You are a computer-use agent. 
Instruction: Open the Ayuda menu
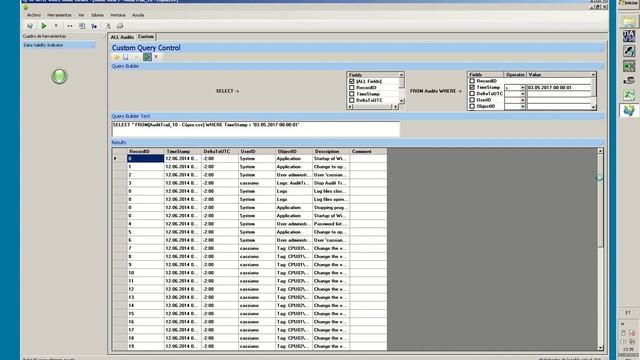point(138,15)
